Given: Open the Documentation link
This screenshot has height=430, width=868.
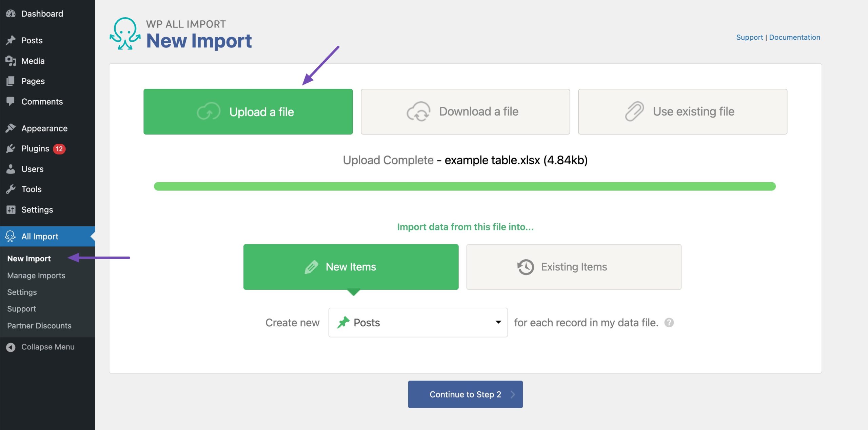Looking at the screenshot, I should 794,37.
